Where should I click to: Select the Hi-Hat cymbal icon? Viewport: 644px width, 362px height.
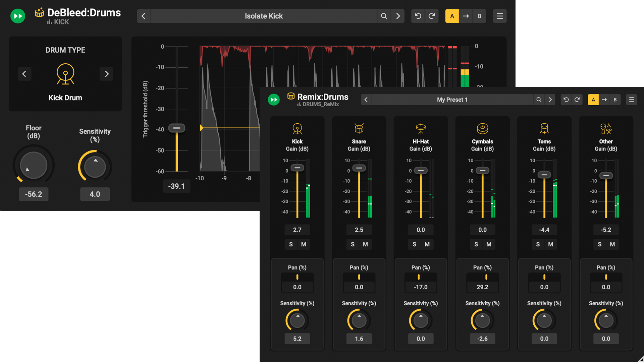click(421, 128)
